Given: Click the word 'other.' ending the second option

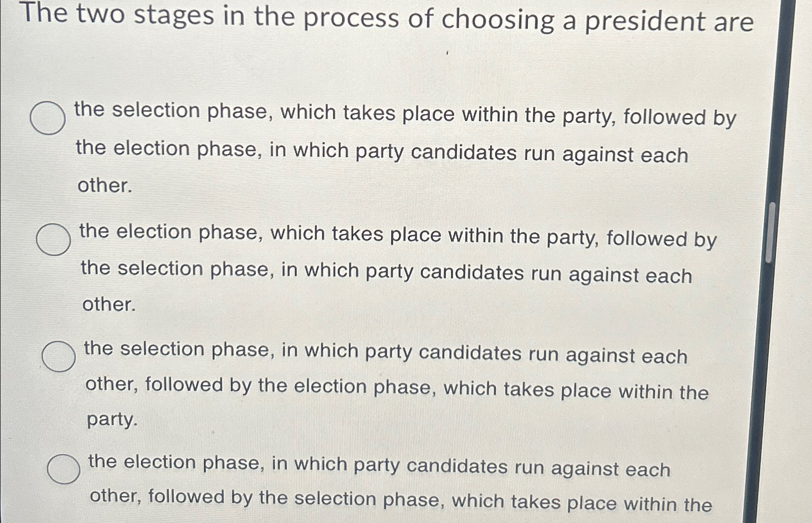Looking at the screenshot, I should [108, 305].
